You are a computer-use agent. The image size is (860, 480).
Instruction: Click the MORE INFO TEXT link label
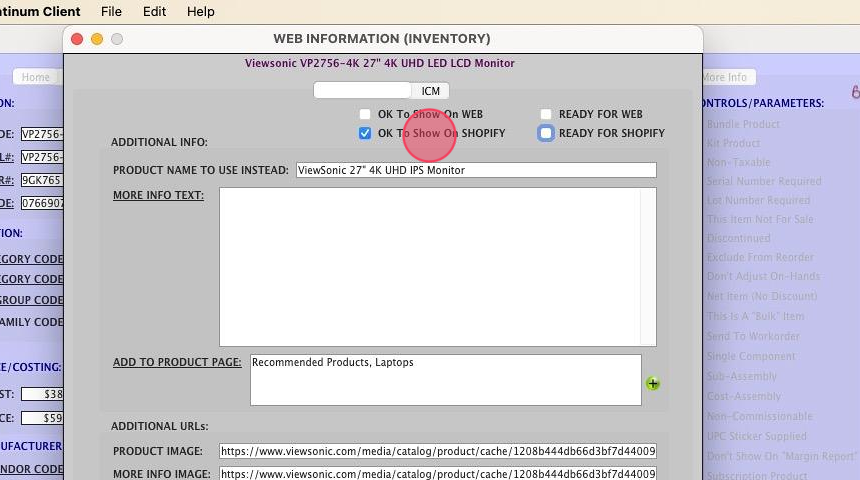[159, 195]
